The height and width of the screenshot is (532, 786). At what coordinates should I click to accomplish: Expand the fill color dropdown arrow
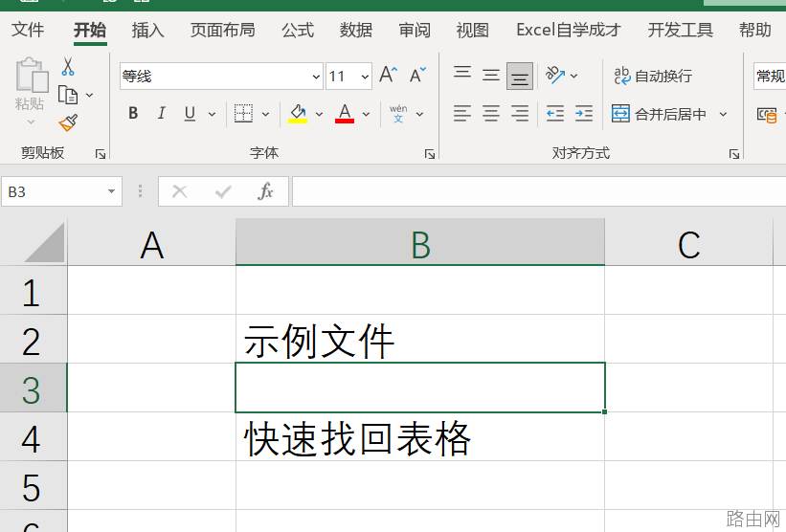click(320, 114)
